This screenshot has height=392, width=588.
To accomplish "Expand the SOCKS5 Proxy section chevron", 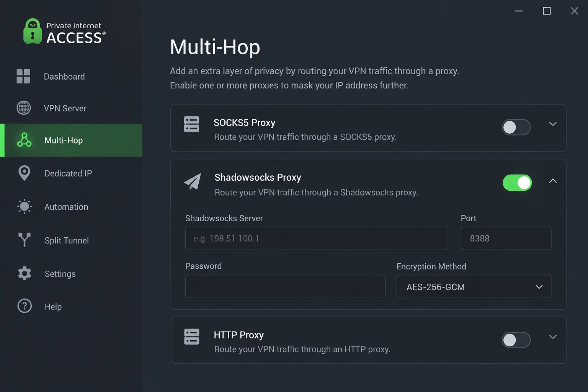I will pyautogui.click(x=553, y=124).
